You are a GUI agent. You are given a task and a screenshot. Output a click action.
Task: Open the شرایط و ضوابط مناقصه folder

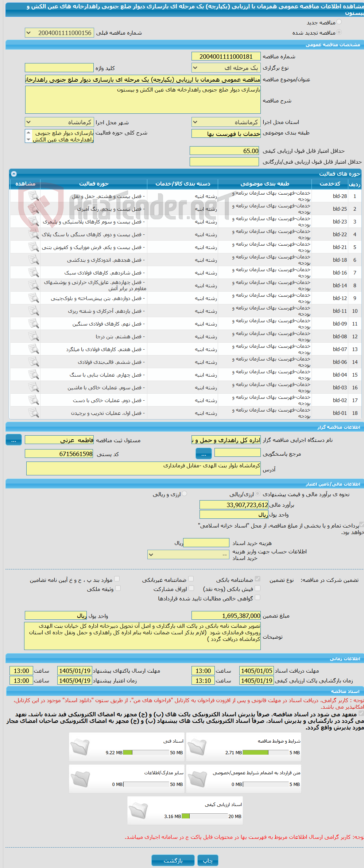[x=197, y=747]
